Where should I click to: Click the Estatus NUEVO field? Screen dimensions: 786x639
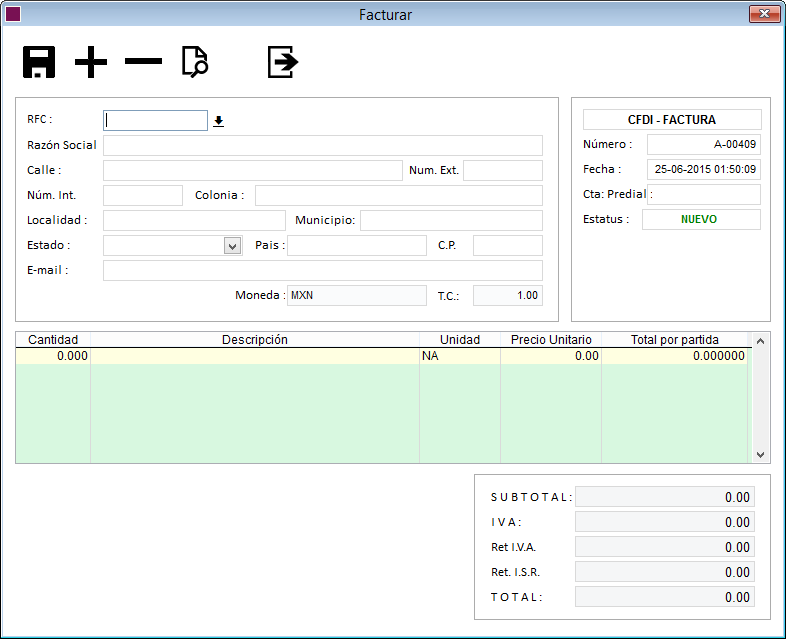point(701,220)
